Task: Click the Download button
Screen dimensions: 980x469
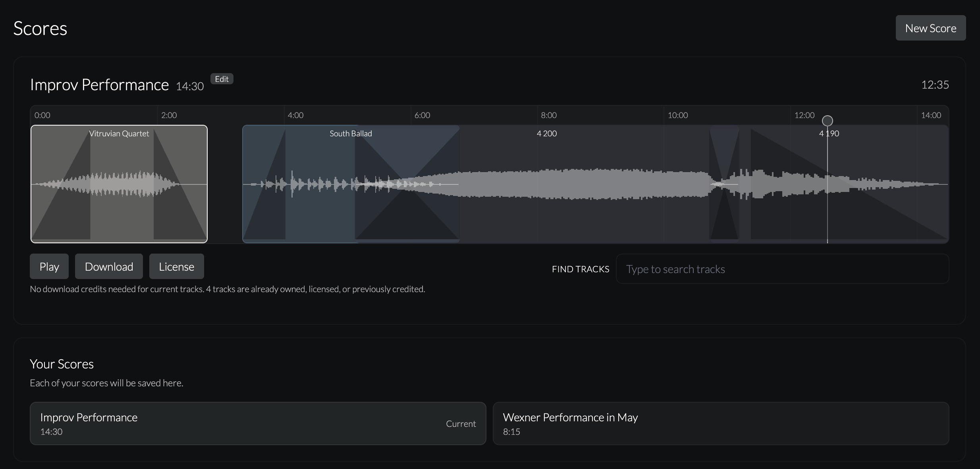Action: tap(109, 267)
